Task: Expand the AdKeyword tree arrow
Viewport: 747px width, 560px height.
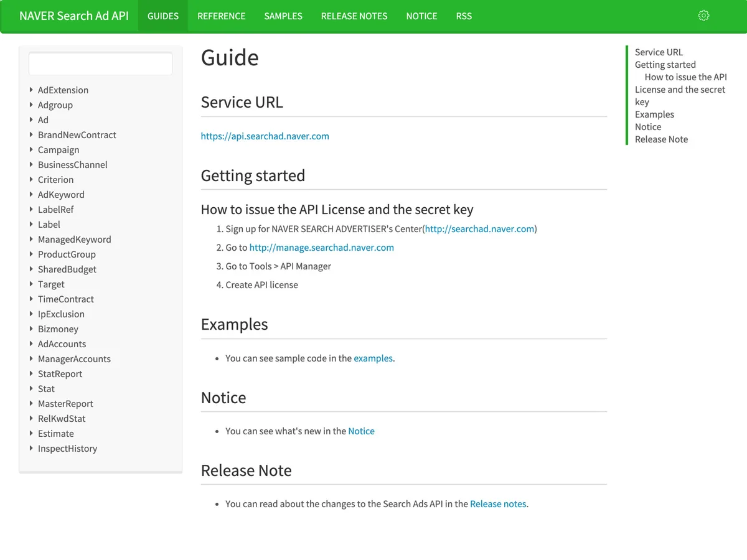Action: point(31,194)
